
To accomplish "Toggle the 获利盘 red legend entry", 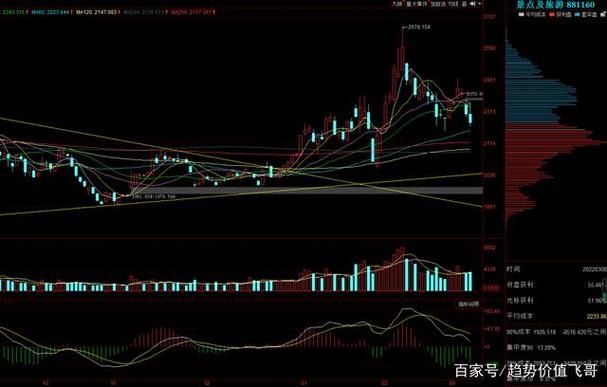I will click(561, 14).
